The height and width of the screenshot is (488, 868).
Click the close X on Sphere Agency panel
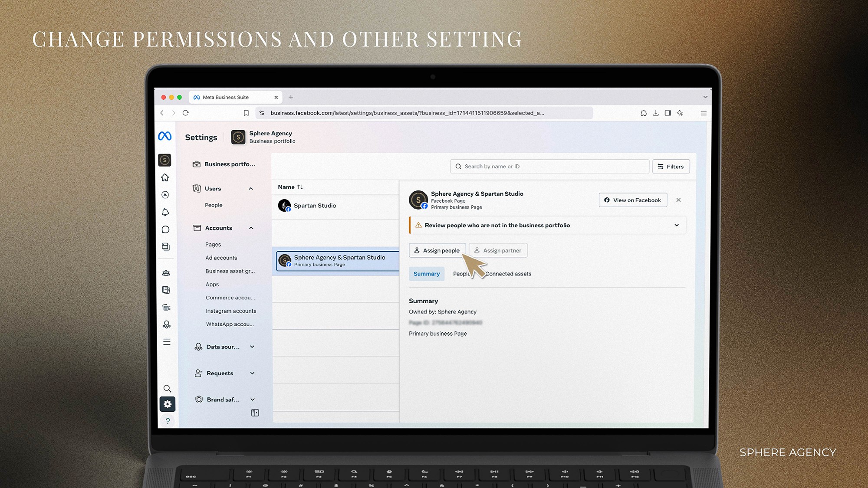pos(678,200)
